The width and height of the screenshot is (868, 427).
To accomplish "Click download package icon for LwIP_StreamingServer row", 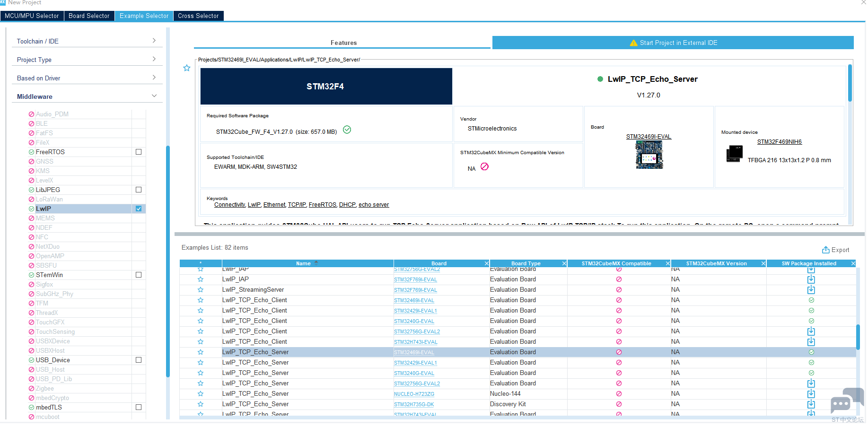I will pyautogui.click(x=811, y=289).
